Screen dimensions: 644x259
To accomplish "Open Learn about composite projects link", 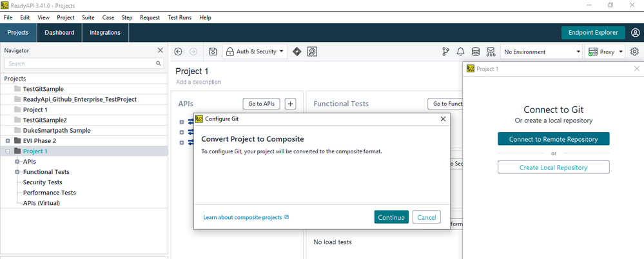I will point(246,218).
